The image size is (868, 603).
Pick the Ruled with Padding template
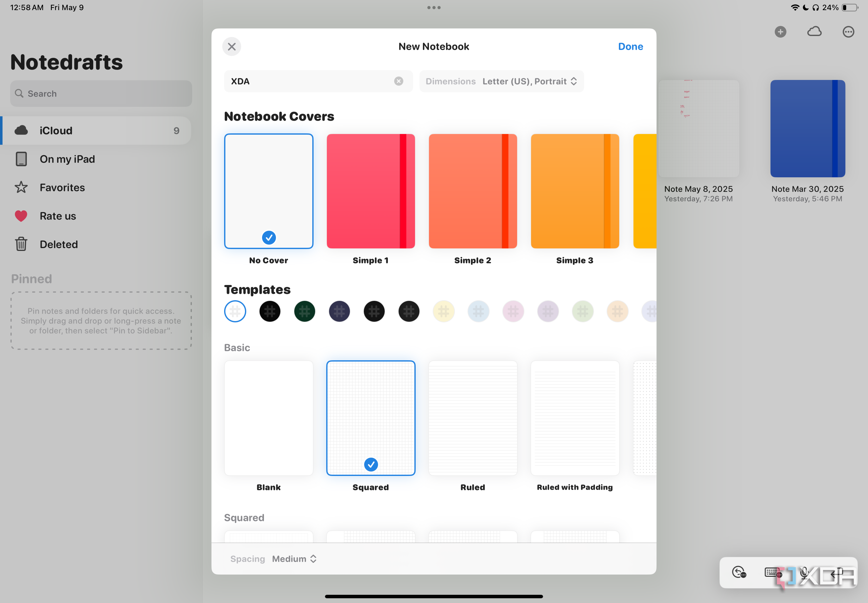click(x=575, y=418)
